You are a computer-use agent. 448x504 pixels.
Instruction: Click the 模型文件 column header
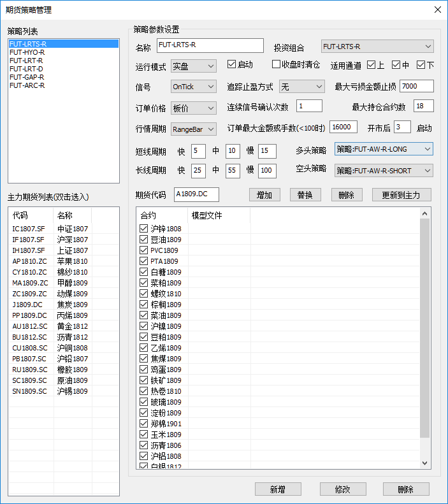click(x=219, y=215)
